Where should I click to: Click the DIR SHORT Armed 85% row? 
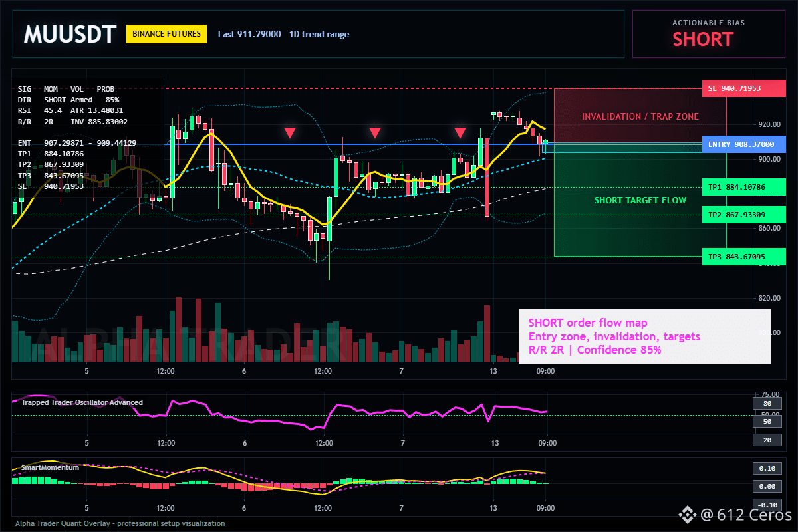click(68, 100)
